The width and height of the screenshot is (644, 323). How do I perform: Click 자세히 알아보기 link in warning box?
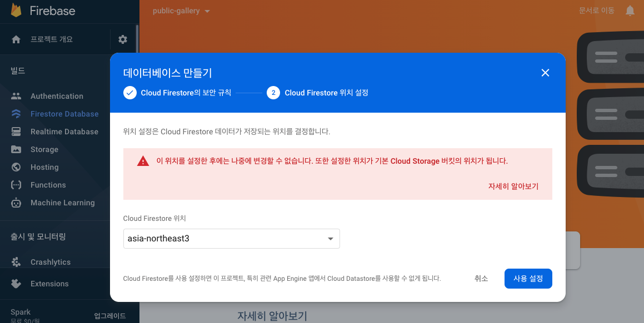[513, 186]
